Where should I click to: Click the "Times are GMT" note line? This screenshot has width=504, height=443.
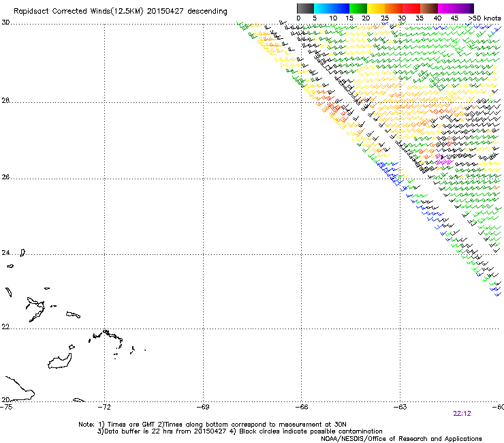(x=212, y=425)
